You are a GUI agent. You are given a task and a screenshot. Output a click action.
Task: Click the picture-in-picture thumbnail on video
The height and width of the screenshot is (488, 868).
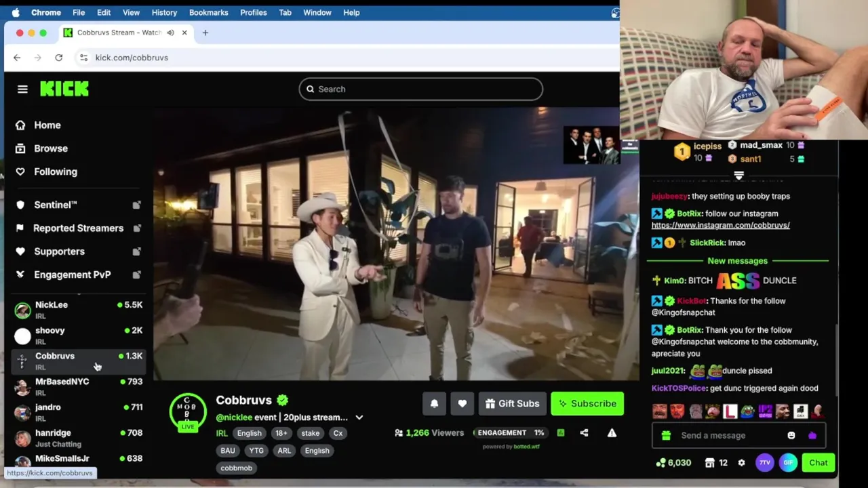coord(591,145)
